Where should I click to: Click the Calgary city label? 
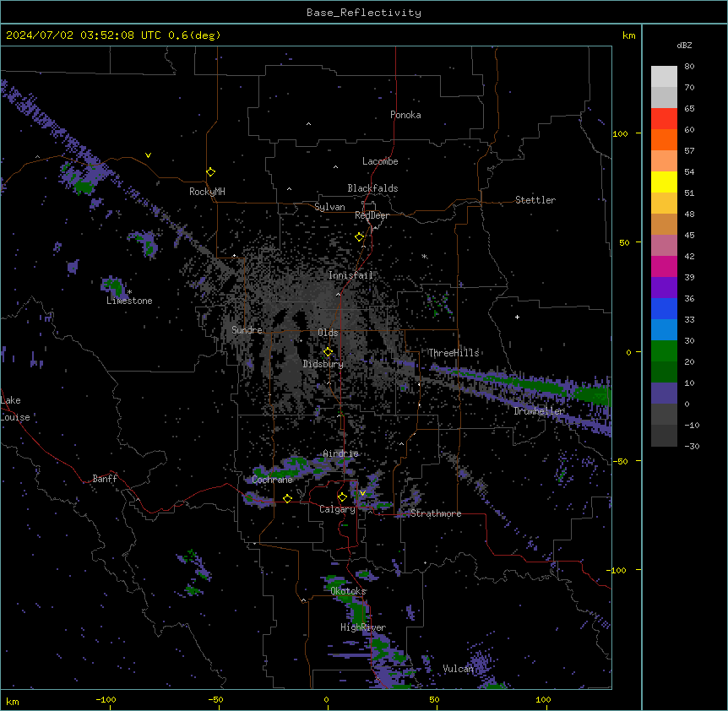tap(337, 509)
